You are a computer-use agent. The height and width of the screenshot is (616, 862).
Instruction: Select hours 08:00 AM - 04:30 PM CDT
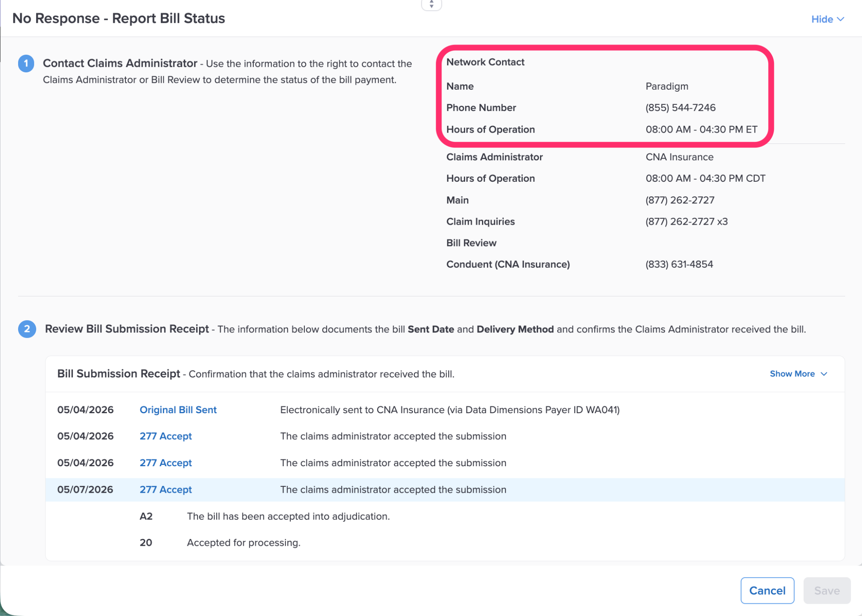(x=705, y=178)
